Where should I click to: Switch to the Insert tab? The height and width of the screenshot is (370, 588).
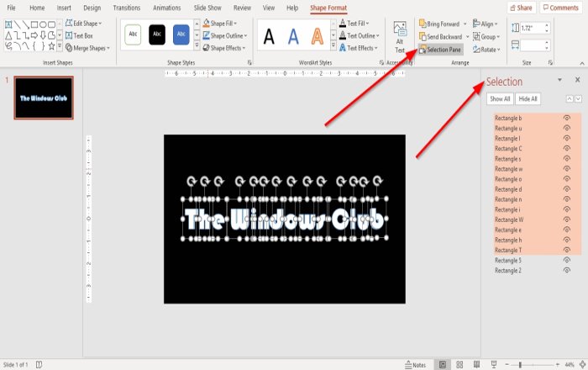coord(64,8)
